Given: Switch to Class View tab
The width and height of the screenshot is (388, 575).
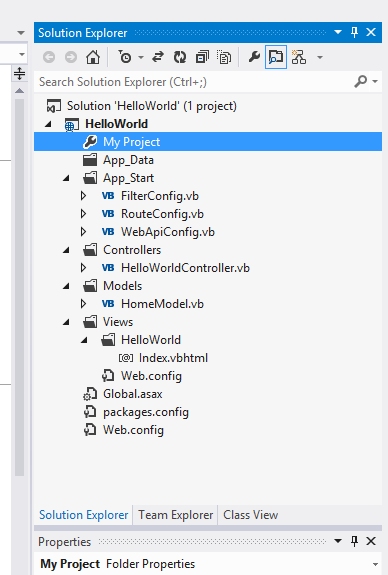Looking at the screenshot, I should pos(250,514).
